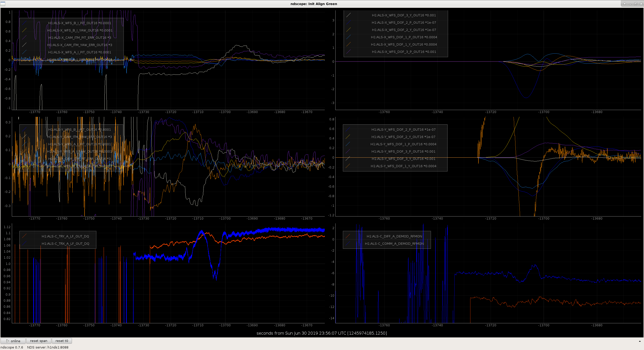Image resolution: width=644 pixels, height=350 pixels.
Task: Click legend label H1:ALS-Y_WFS_DOF_2_P_OUT16 *1e-07
Action: (x=404, y=129)
